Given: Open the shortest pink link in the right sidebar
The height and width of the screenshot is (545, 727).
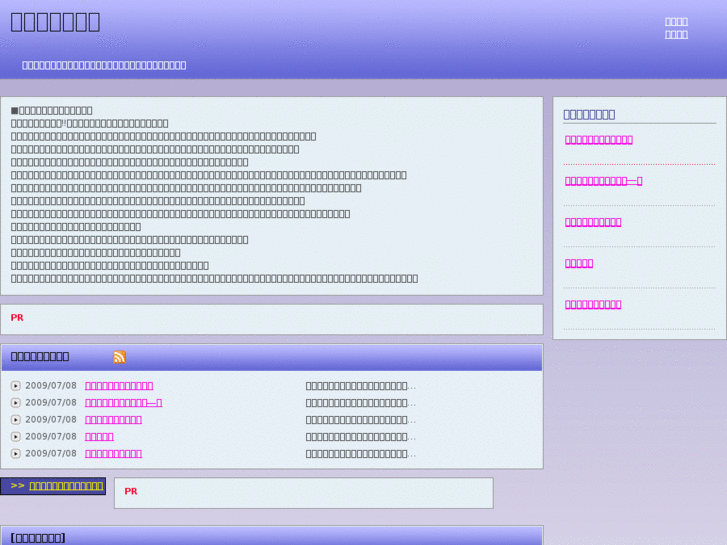Looking at the screenshot, I should (579, 263).
